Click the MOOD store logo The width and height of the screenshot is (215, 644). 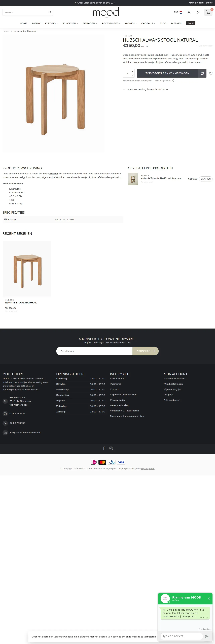coord(106,12)
